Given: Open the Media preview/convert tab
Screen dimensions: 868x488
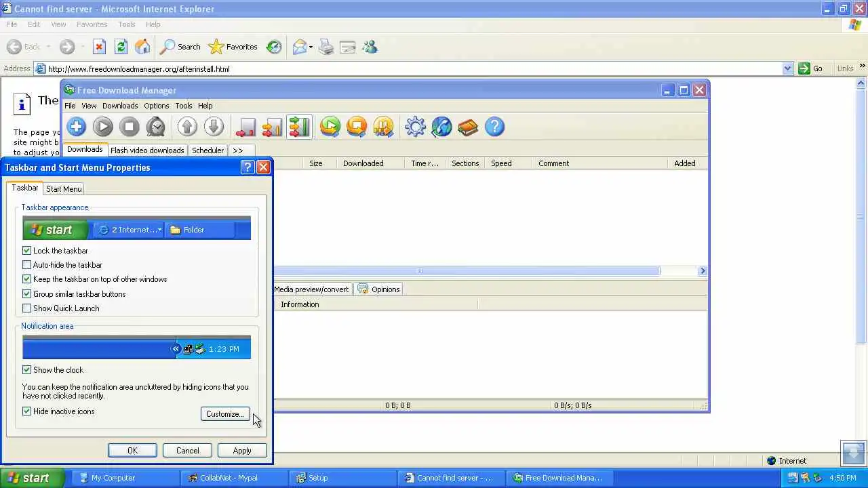Looking at the screenshot, I should point(311,289).
